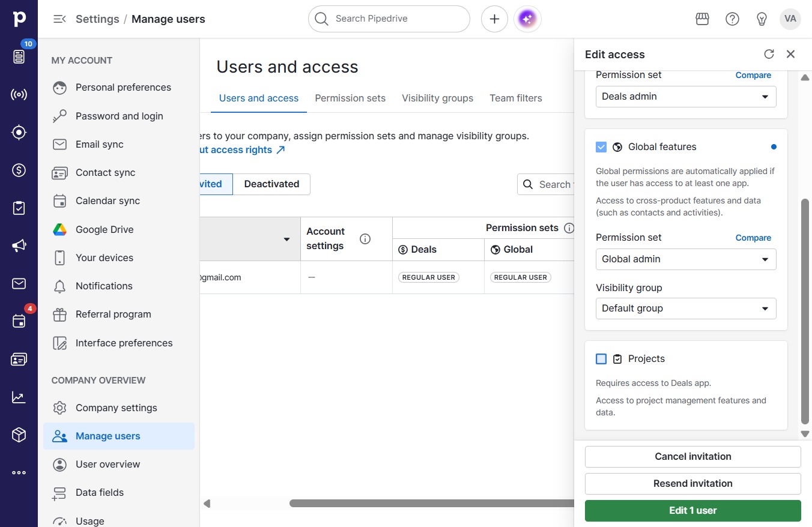This screenshot has width=812, height=527.
Task: Select Manage users in sidebar
Action: tap(119, 436)
